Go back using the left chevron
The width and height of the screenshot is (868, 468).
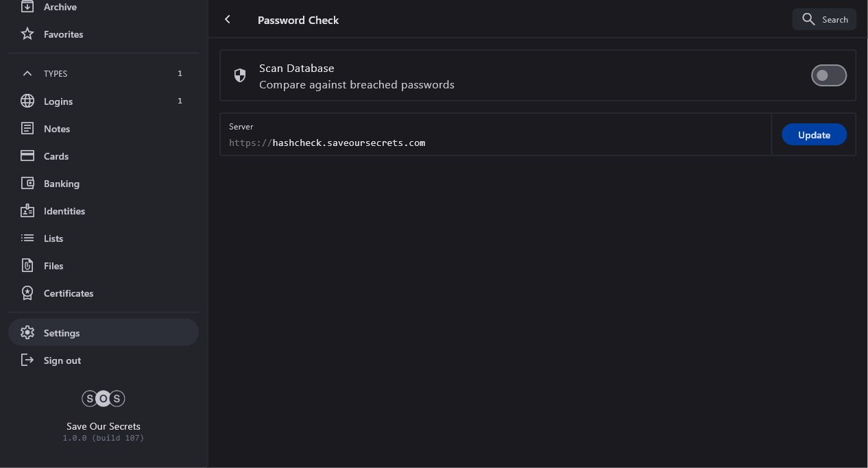coord(228,20)
